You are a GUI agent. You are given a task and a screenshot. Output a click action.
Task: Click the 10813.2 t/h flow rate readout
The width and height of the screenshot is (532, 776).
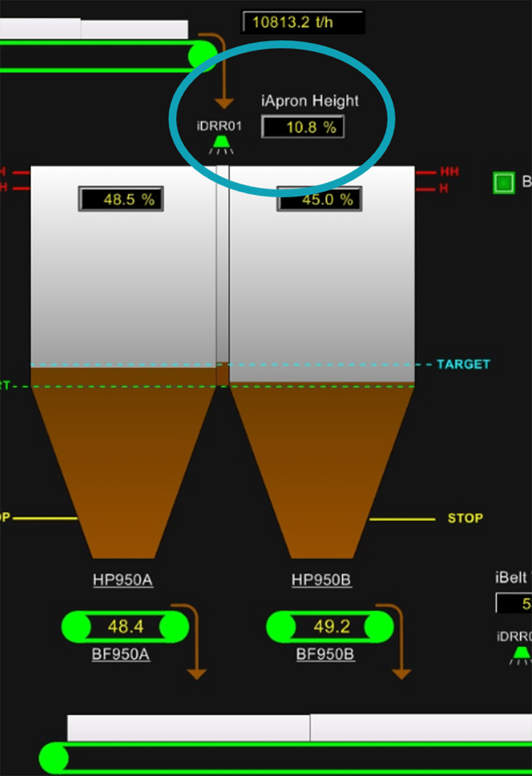point(302,21)
